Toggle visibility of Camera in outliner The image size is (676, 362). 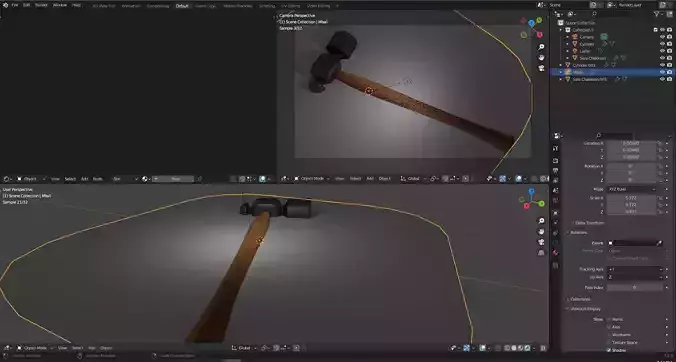click(663, 37)
